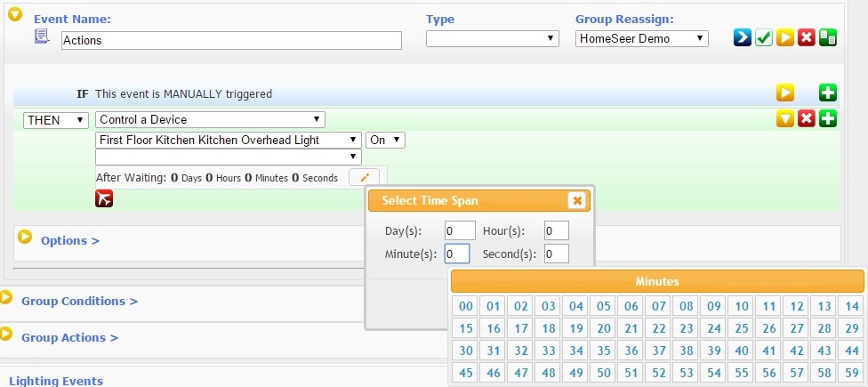Add a trigger with the IF row green plus
The height and width of the screenshot is (387, 868).
(x=828, y=93)
